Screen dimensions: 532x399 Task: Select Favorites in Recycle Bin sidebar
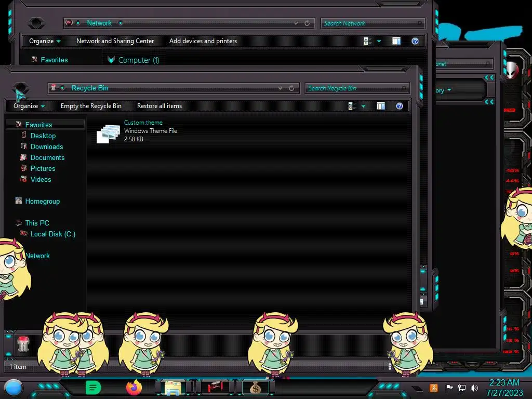(x=38, y=125)
